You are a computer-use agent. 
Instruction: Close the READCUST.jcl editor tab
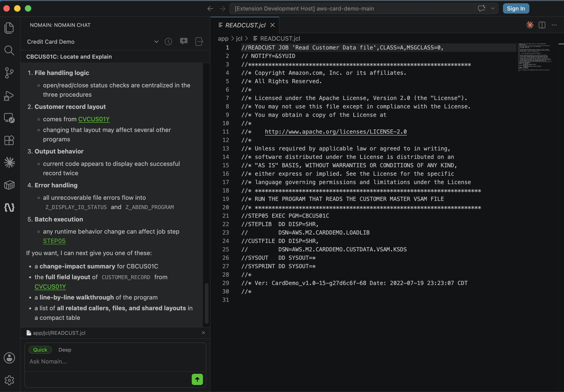272,25
